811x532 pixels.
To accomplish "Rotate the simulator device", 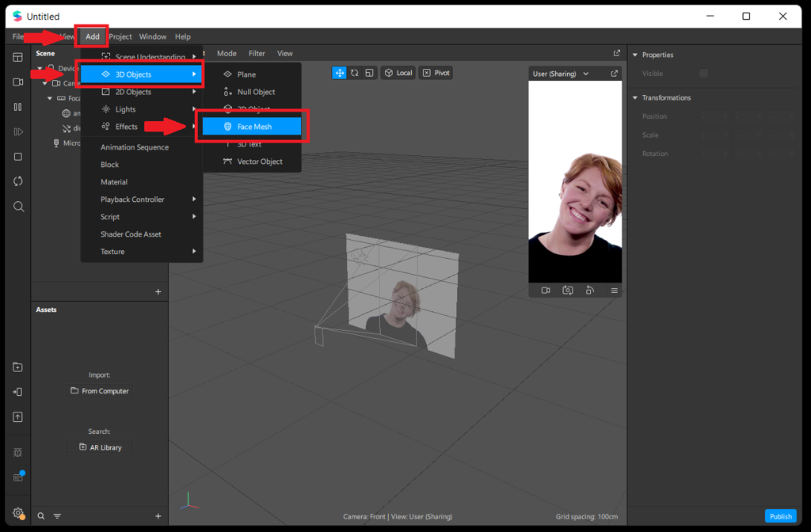I will click(589, 291).
